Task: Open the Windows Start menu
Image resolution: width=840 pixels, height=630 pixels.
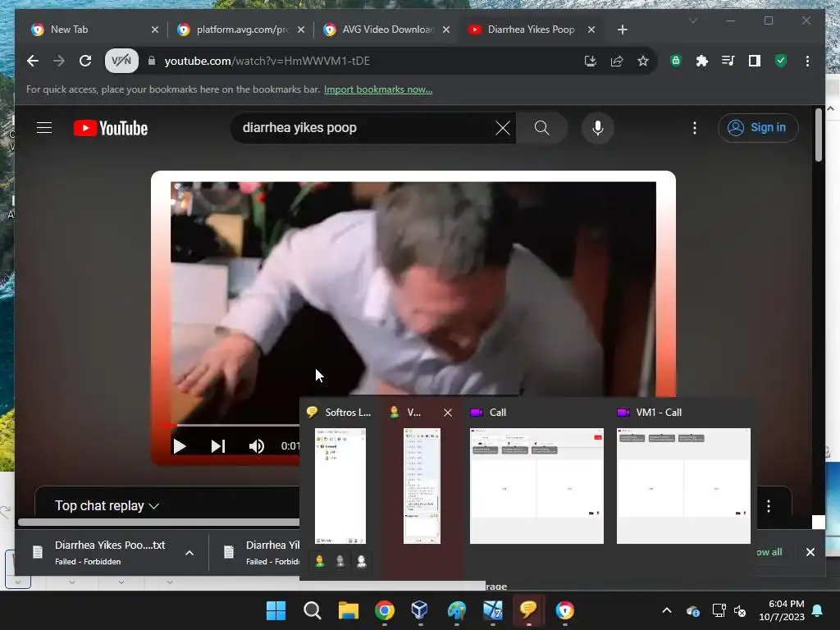Action: coord(276,610)
